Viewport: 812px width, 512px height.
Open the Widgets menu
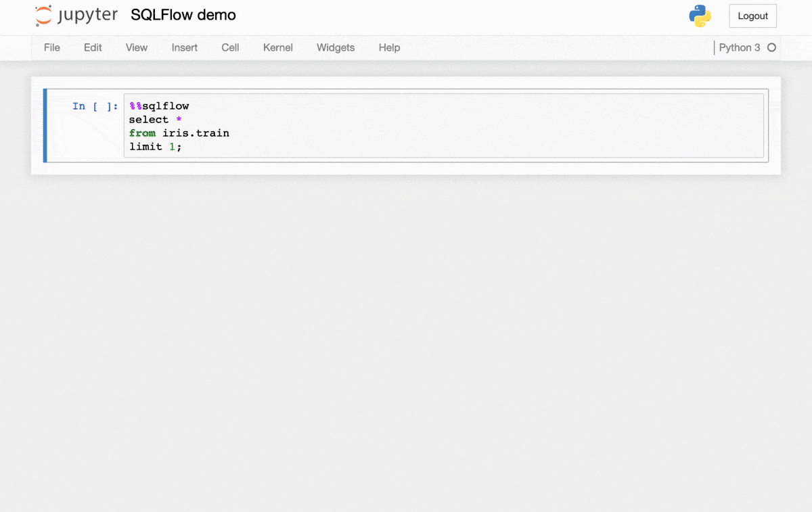tap(336, 47)
